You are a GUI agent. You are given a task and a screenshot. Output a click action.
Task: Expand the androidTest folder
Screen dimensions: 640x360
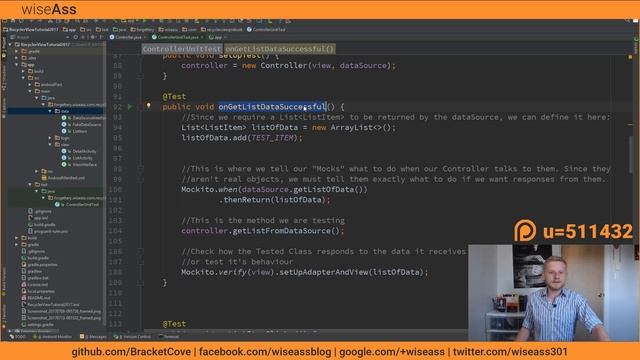tap(30, 84)
